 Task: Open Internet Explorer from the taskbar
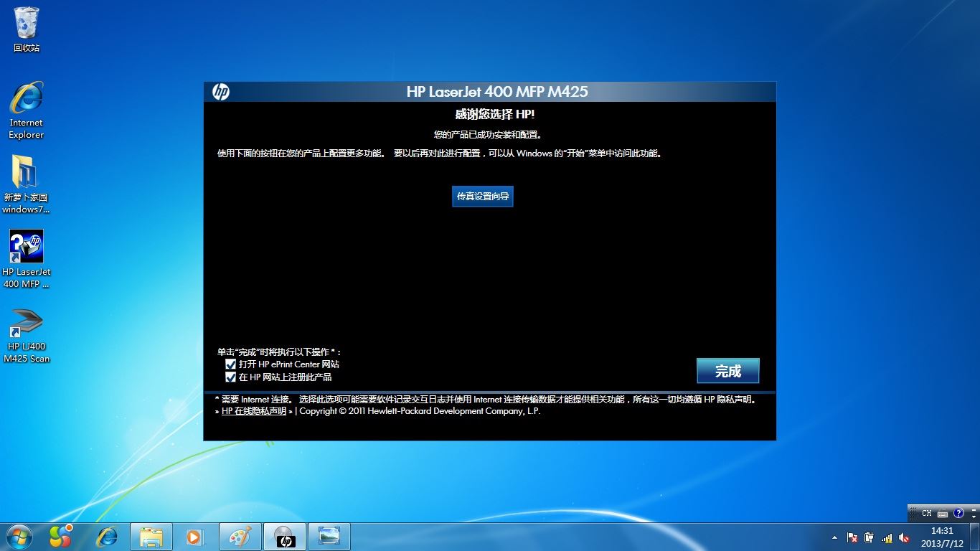tap(107, 537)
